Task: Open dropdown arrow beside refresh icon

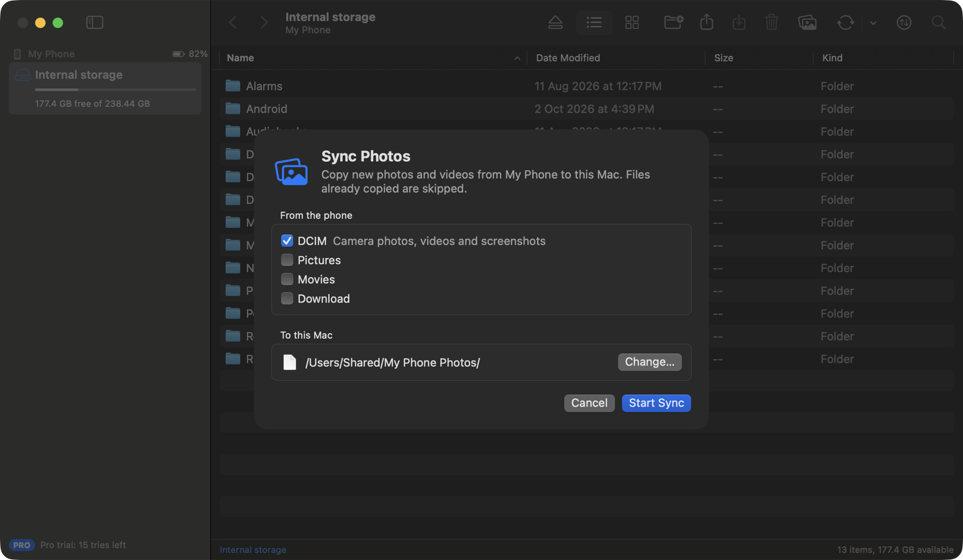Action: pos(873,23)
